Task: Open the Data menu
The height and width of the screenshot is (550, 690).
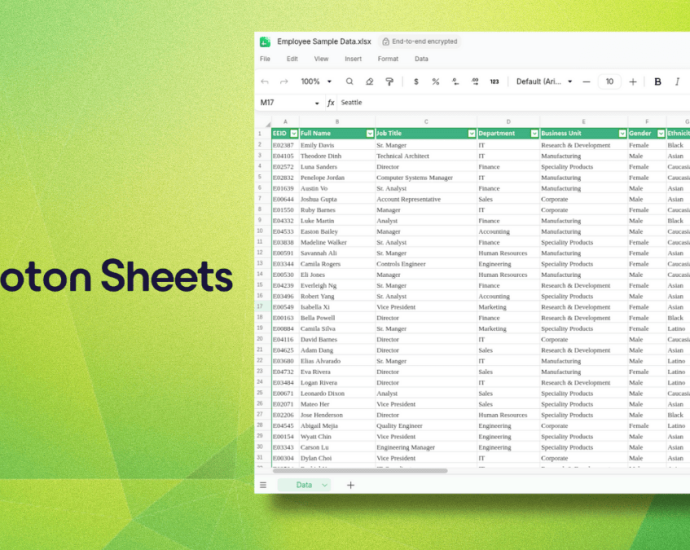Action: [x=421, y=59]
